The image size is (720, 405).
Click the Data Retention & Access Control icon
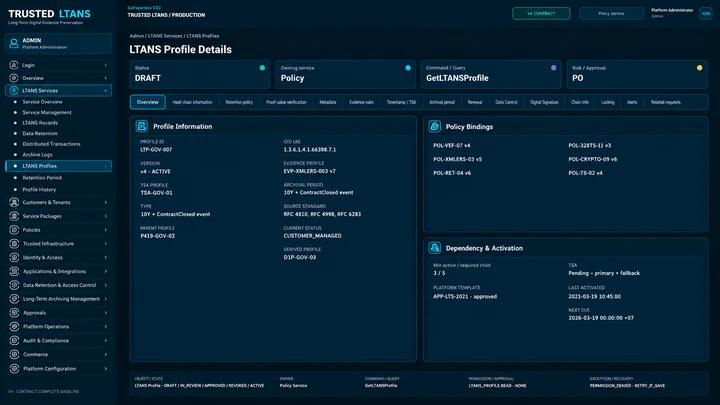point(14,285)
